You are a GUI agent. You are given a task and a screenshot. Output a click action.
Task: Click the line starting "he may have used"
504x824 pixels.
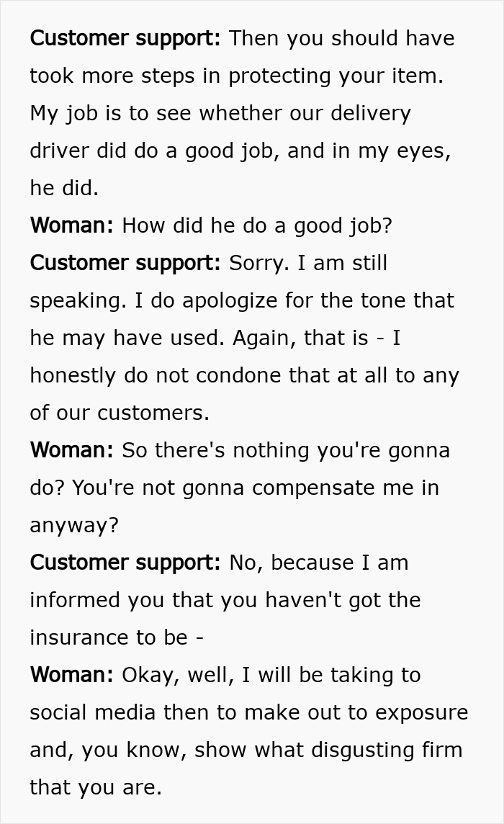(215, 338)
